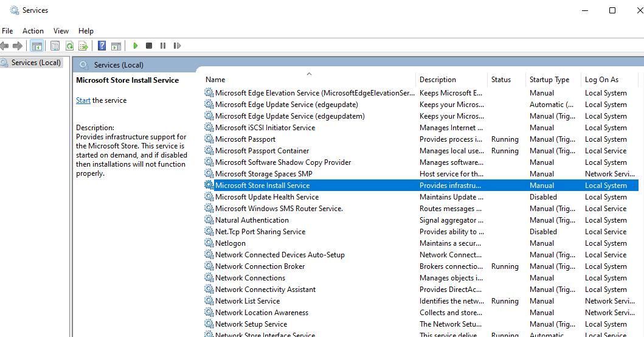Screen dimensions: 644x337
Task: Select Microsoft Update Health Service
Action: click(267, 197)
